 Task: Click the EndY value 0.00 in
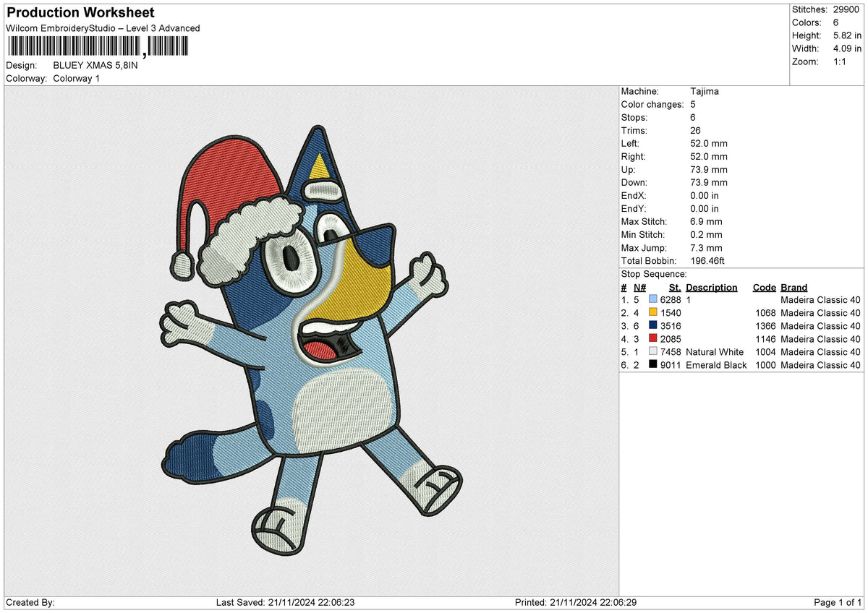click(705, 208)
